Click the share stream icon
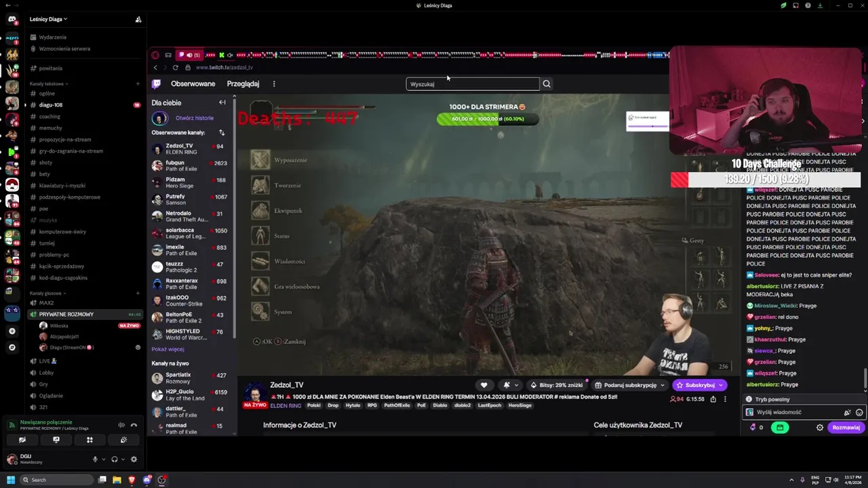Image resolution: width=868 pixels, height=488 pixels. tap(713, 399)
